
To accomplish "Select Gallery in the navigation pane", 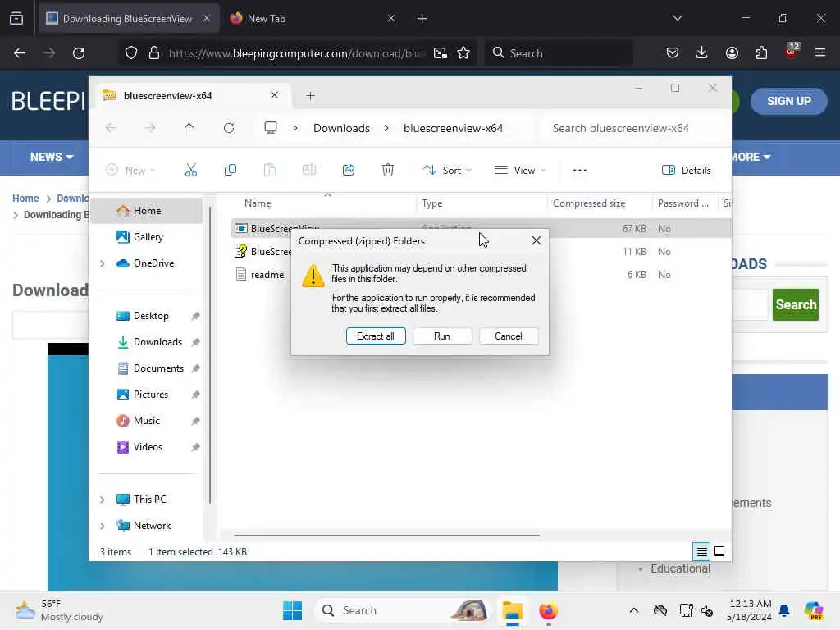I will coord(148,237).
